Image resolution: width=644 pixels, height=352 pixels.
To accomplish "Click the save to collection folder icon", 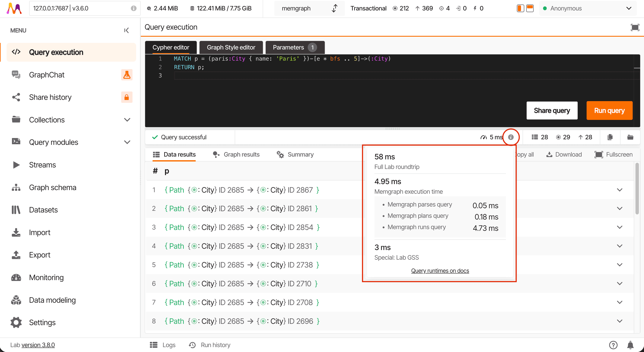I will click(x=630, y=137).
